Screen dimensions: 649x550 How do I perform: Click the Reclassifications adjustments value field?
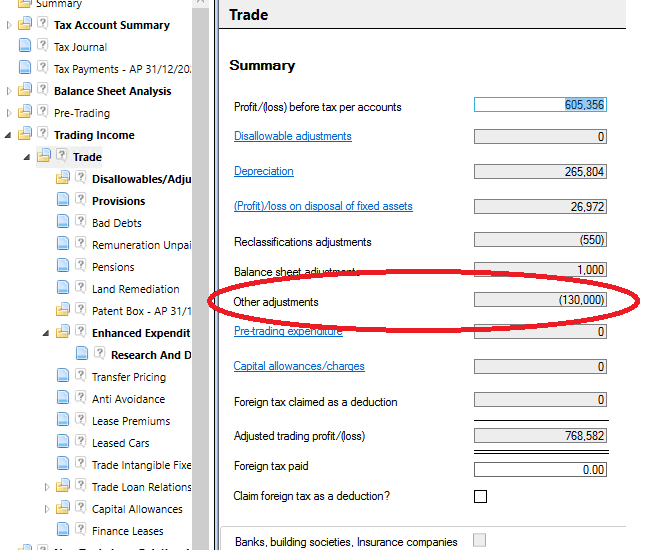click(x=540, y=240)
